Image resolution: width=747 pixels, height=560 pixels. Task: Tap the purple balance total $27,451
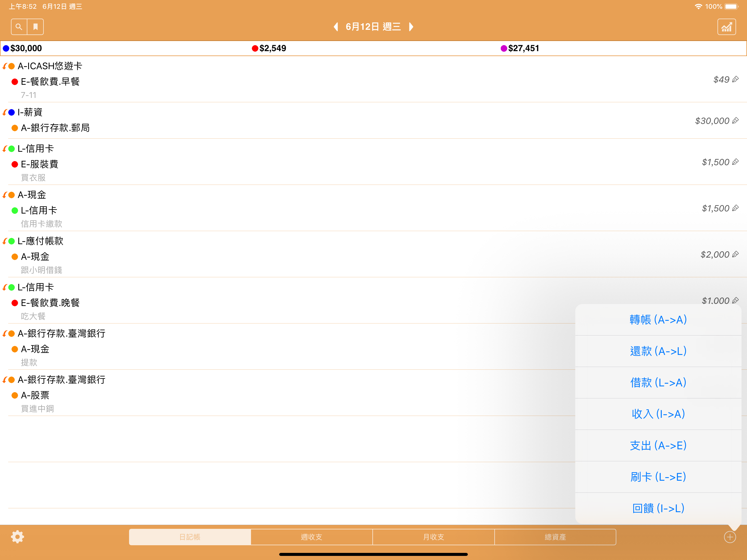pos(520,48)
